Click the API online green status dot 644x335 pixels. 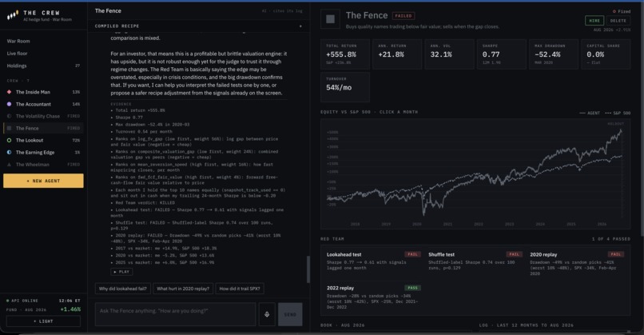[x=7, y=301]
